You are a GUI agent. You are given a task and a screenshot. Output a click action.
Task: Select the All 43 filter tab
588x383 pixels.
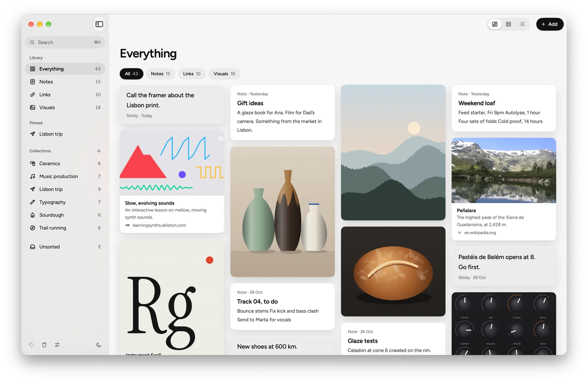(131, 74)
